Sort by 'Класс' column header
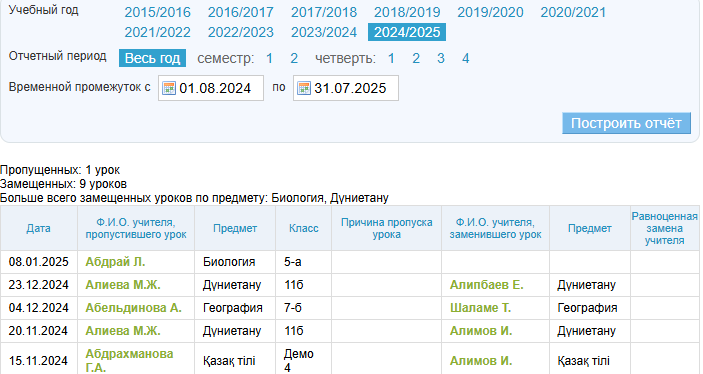 304,228
